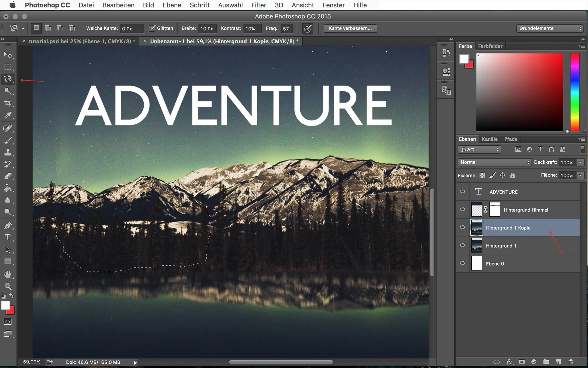Viewport: 588px width, 368px height.
Task: Open the Filter menu
Action: [258, 5]
